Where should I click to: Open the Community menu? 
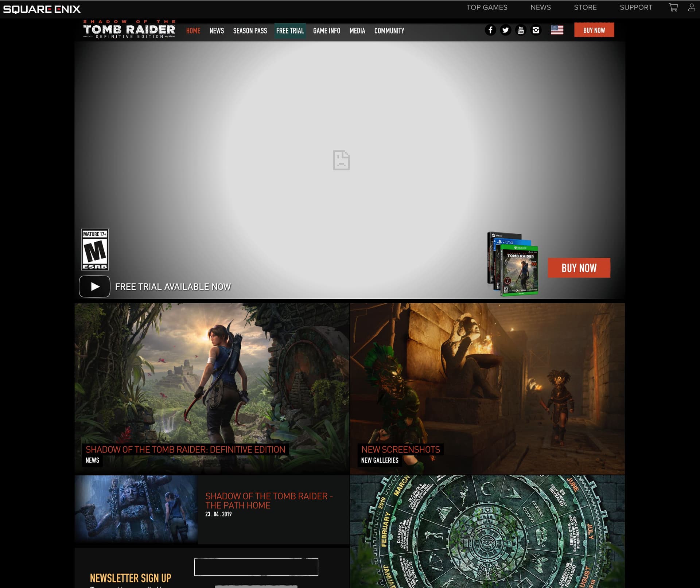(x=389, y=31)
